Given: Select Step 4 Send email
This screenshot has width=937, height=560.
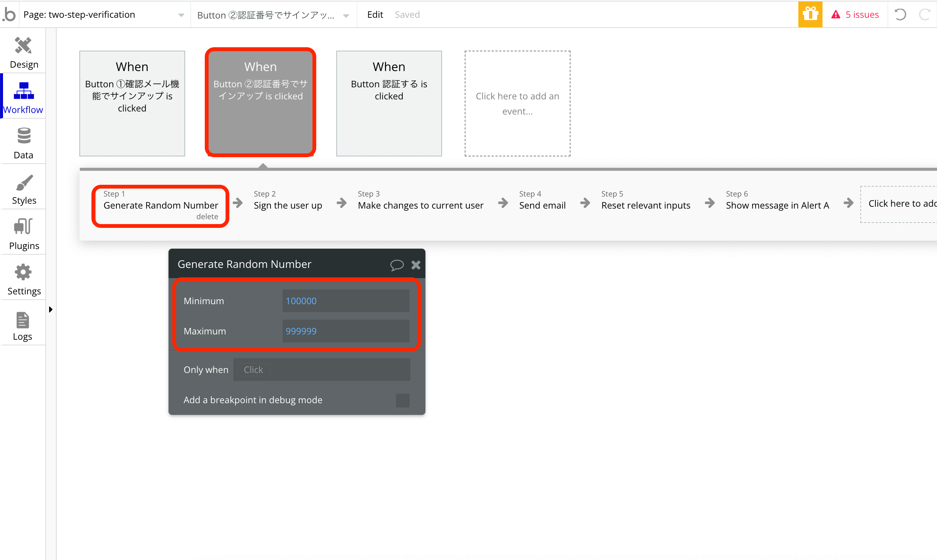Looking at the screenshot, I should [542, 200].
